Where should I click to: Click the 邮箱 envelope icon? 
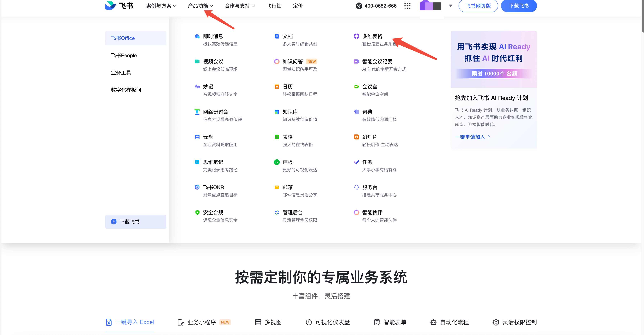coord(277,187)
